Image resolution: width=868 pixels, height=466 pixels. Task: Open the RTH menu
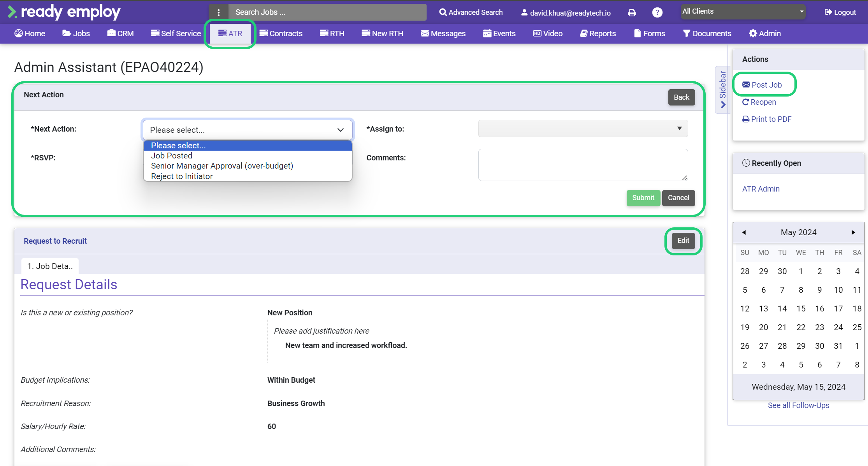tap(332, 33)
